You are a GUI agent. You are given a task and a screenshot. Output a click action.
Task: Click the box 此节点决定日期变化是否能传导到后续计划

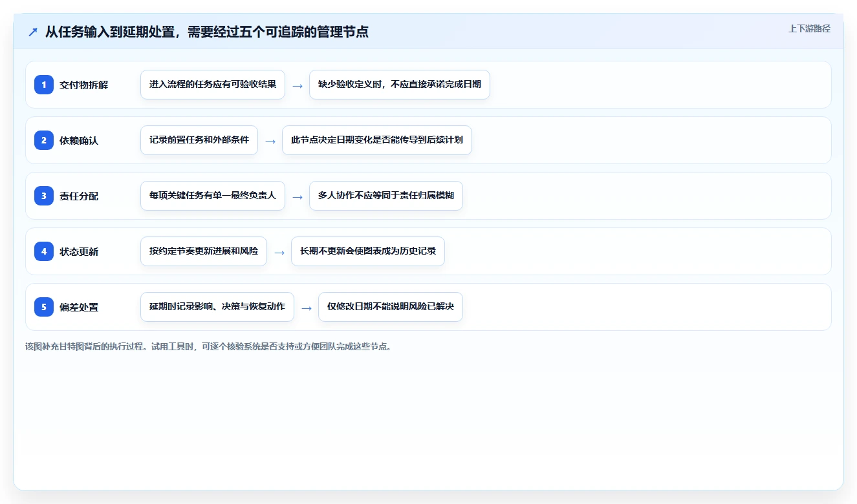tap(377, 140)
